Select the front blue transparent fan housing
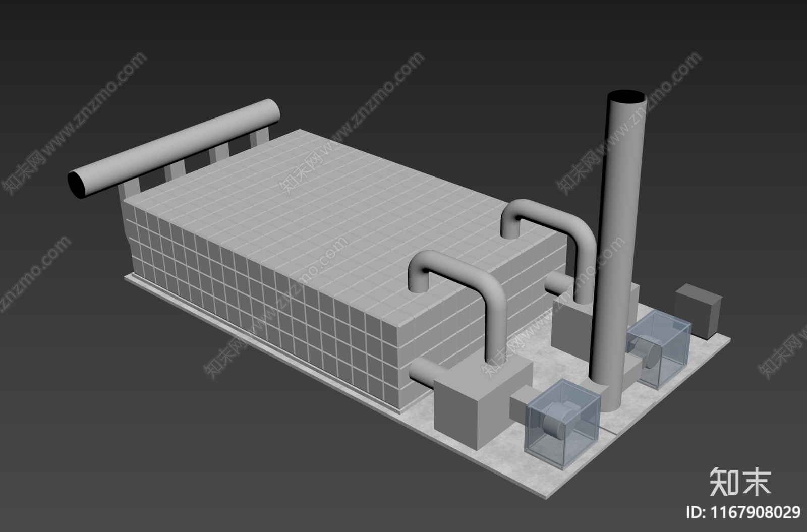Image resolution: width=807 pixels, height=532 pixels. (x=563, y=425)
